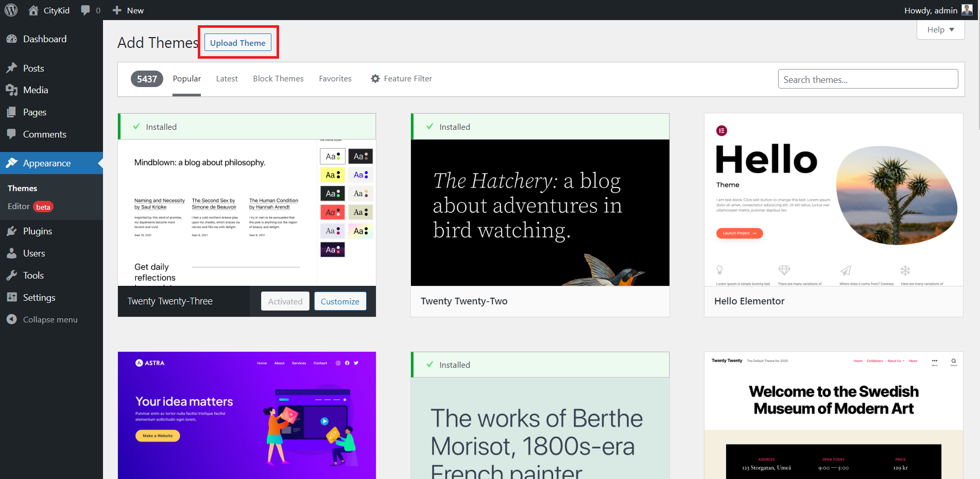The width and height of the screenshot is (980, 479).
Task: Click the Collapse menu arrow icon
Action: point(11,319)
